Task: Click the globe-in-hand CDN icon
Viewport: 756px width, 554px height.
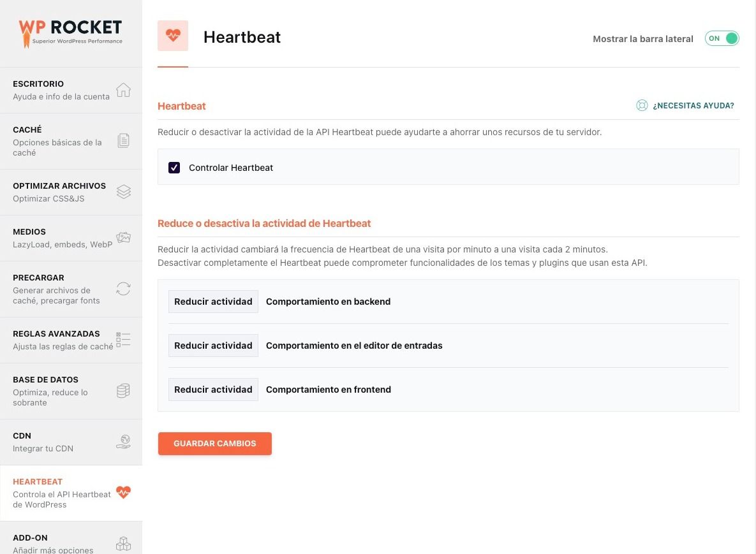Action: [123, 441]
